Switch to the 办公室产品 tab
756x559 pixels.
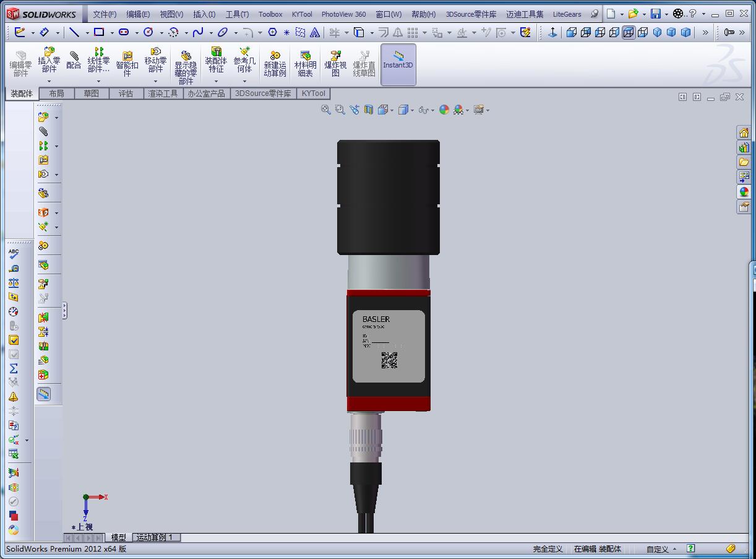(x=207, y=93)
